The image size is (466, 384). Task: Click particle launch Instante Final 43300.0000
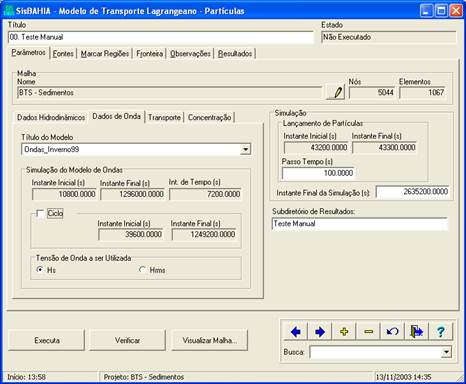click(384, 148)
